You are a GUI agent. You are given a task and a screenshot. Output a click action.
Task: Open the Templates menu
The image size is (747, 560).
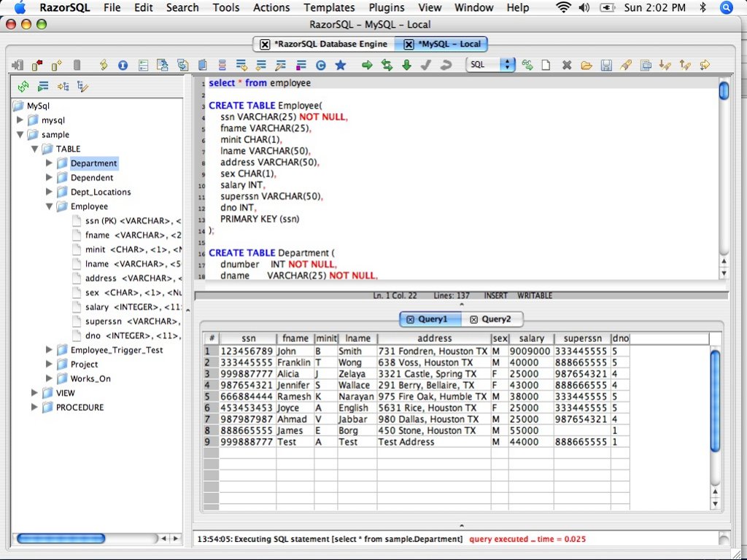329,7
